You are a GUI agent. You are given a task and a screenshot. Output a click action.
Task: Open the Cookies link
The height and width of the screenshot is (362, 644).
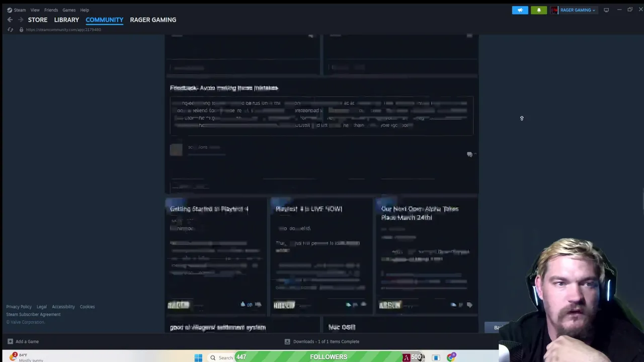point(87,307)
